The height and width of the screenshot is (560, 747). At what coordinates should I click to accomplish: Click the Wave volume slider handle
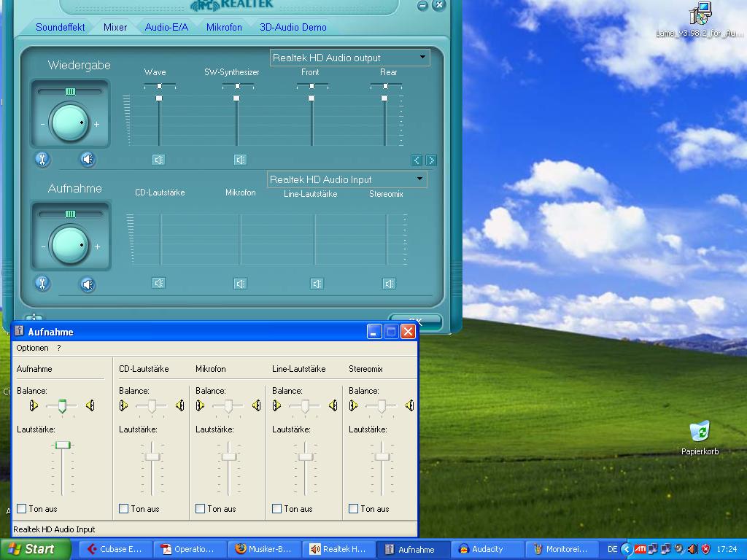point(159,98)
